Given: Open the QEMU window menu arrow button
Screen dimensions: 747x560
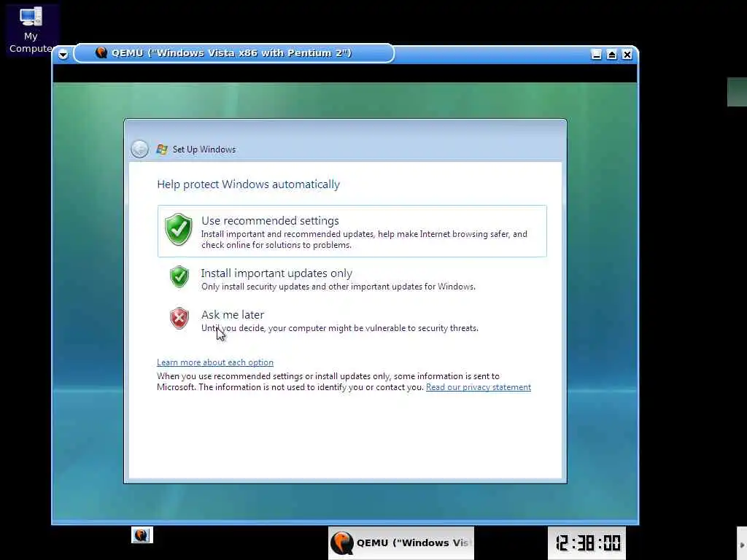Looking at the screenshot, I should click(63, 54).
